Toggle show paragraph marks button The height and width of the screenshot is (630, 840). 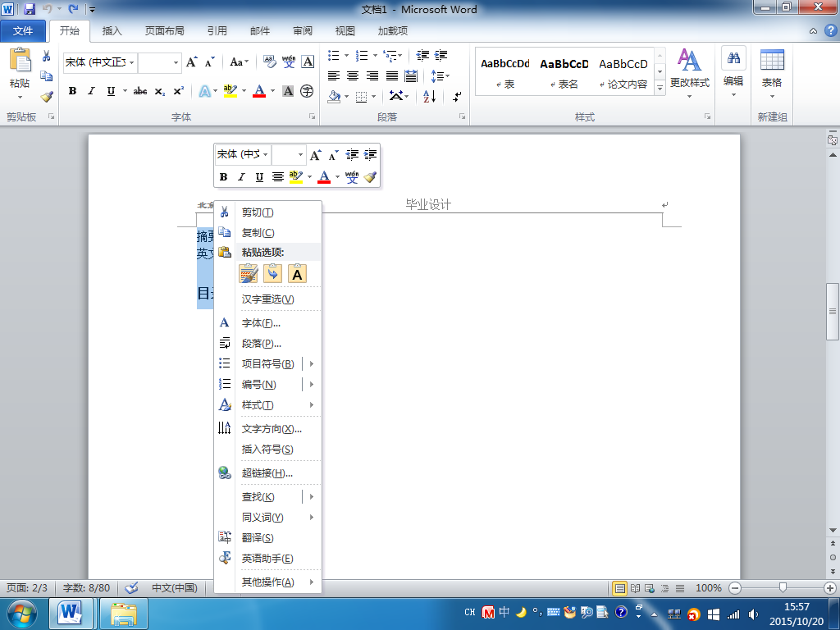point(457,97)
